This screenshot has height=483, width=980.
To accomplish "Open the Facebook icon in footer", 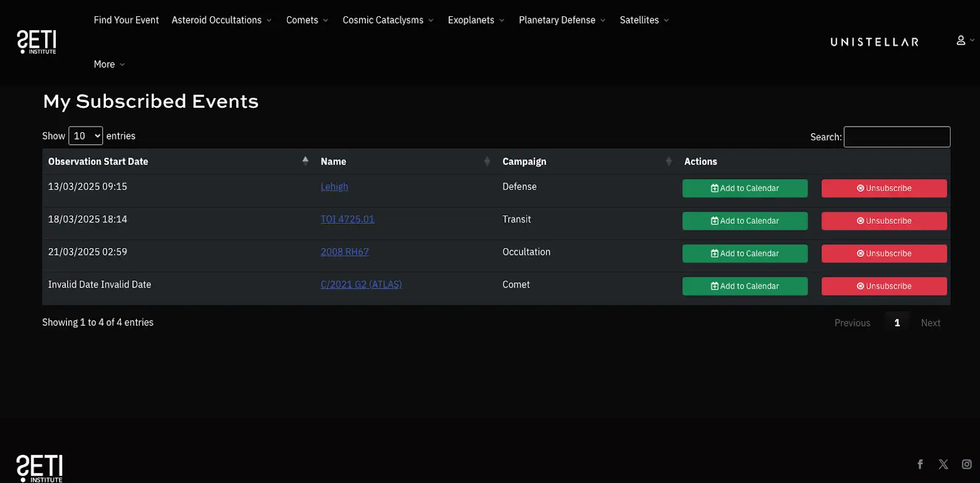I will (x=920, y=464).
